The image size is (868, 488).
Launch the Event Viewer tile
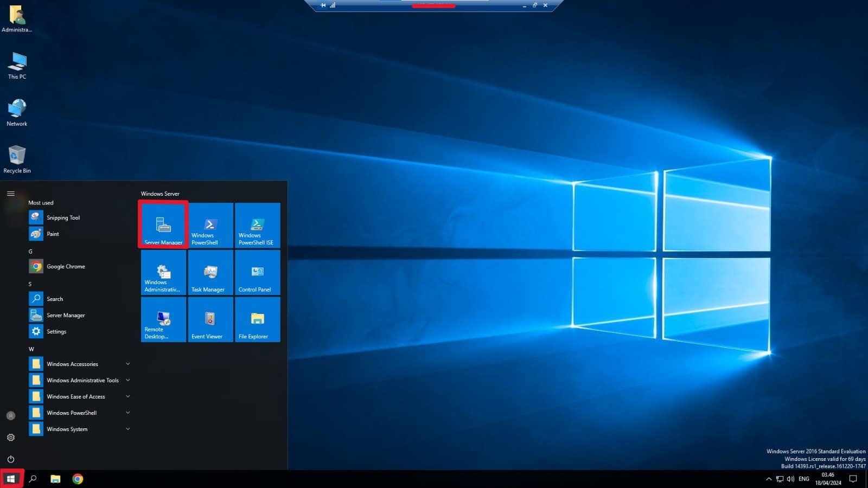[210, 319]
